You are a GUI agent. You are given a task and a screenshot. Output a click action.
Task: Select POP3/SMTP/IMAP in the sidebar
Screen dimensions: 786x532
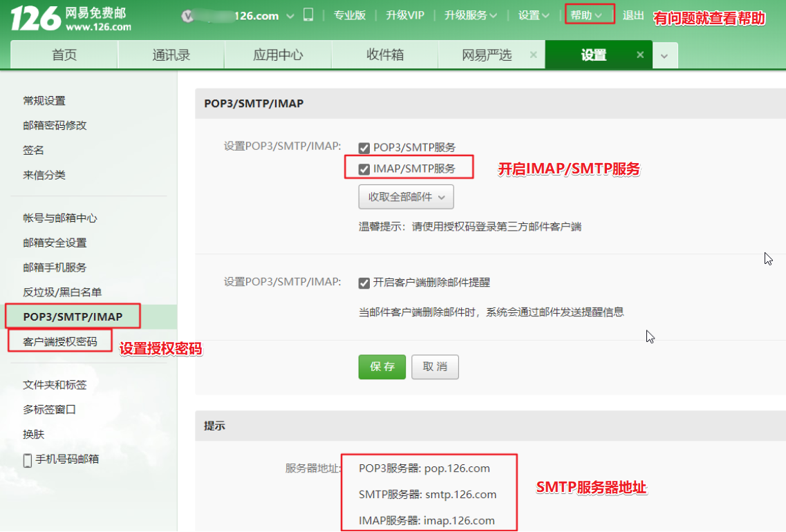(73, 316)
